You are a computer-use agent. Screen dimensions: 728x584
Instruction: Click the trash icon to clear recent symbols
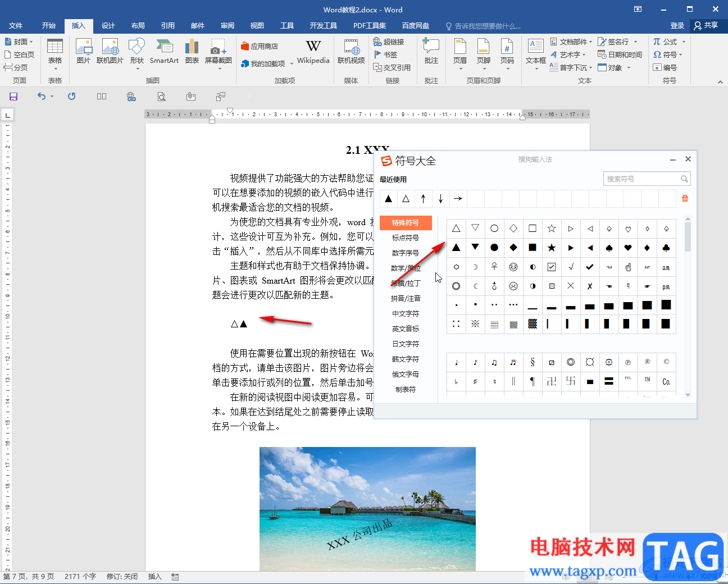point(685,198)
